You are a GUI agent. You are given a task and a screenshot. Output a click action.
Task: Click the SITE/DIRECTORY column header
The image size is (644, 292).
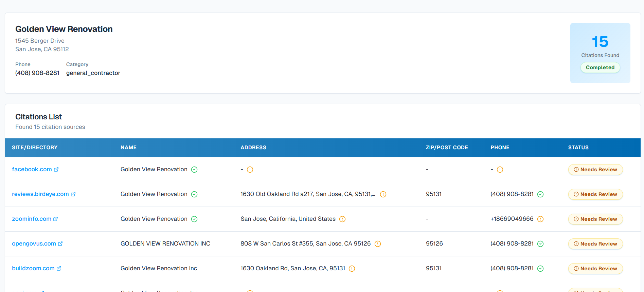(x=35, y=148)
